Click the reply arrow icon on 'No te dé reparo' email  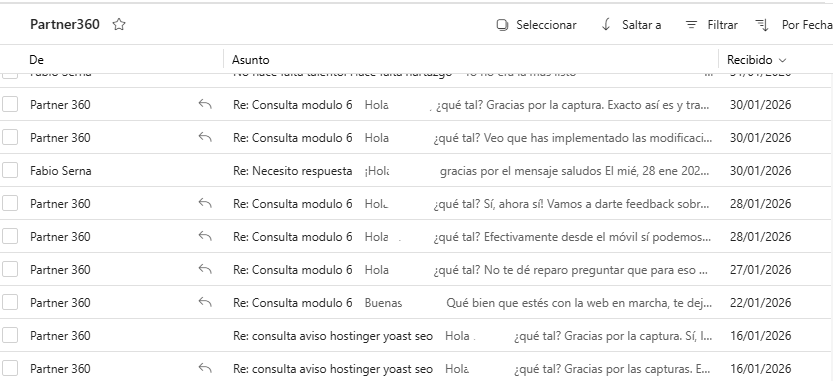(x=205, y=269)
